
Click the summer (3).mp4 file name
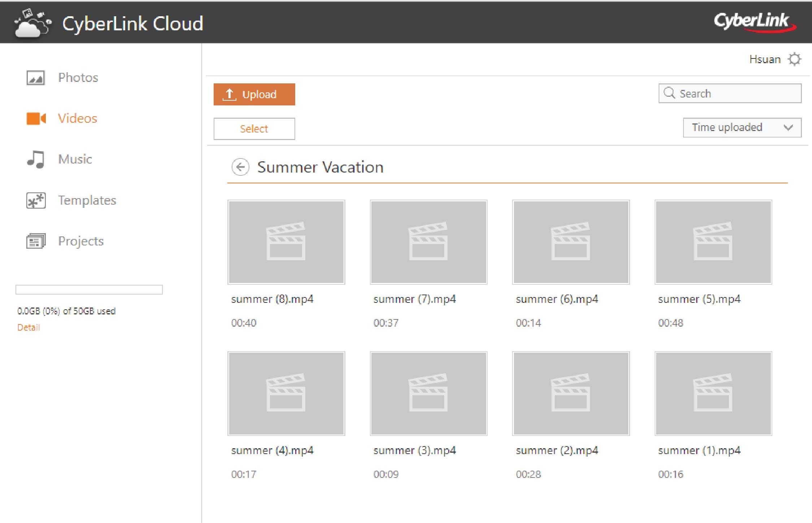point(415,450)
